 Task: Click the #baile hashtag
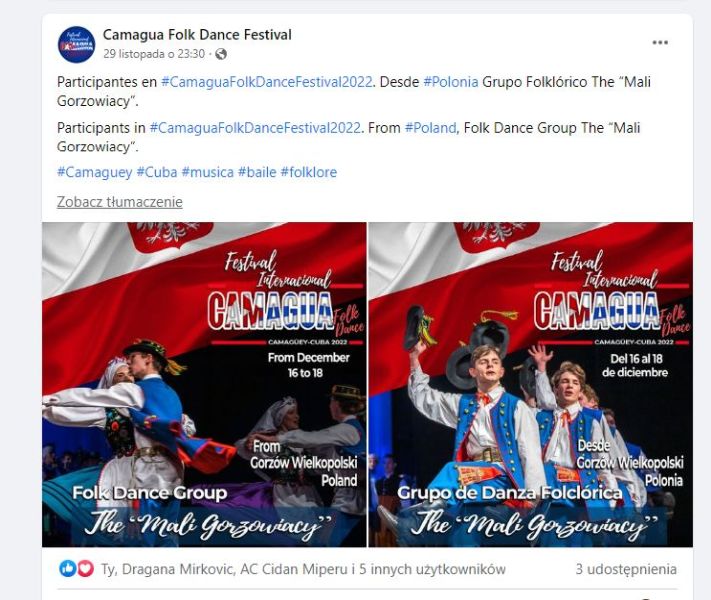(257, 172)
